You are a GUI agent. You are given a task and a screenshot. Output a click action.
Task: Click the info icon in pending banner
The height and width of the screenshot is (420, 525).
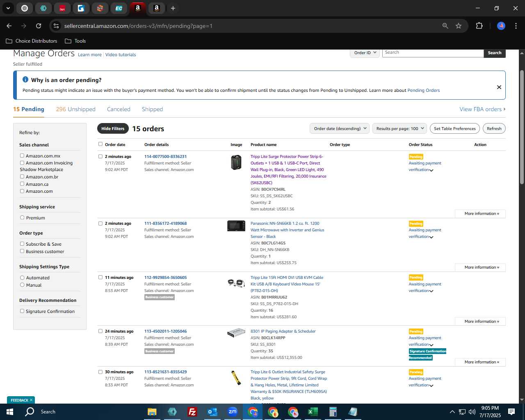point(25,80)
